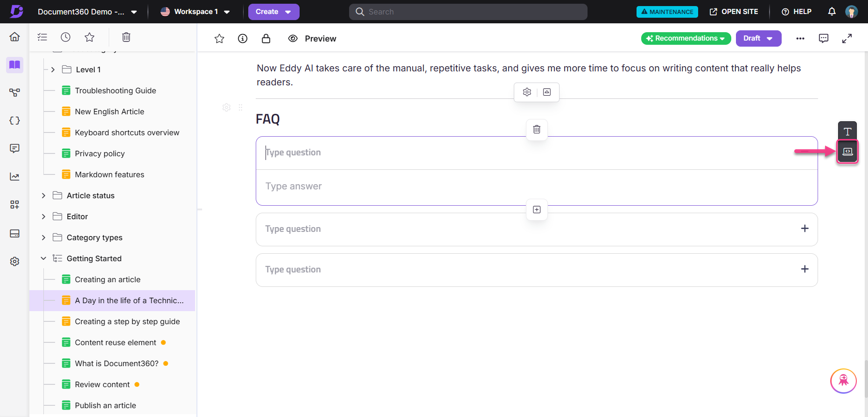868x417 pixels.
Task: Select the code view tool on right
Action: pos(847,152)
